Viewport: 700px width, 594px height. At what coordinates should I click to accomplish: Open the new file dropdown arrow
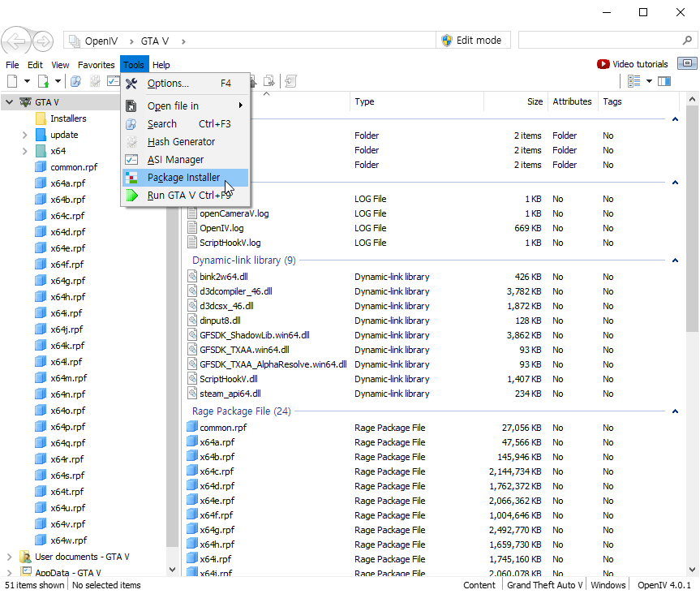coord(27,81)
